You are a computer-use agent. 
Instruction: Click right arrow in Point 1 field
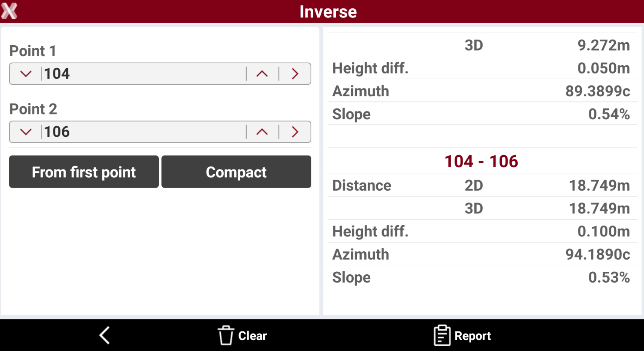click(295, 74)
